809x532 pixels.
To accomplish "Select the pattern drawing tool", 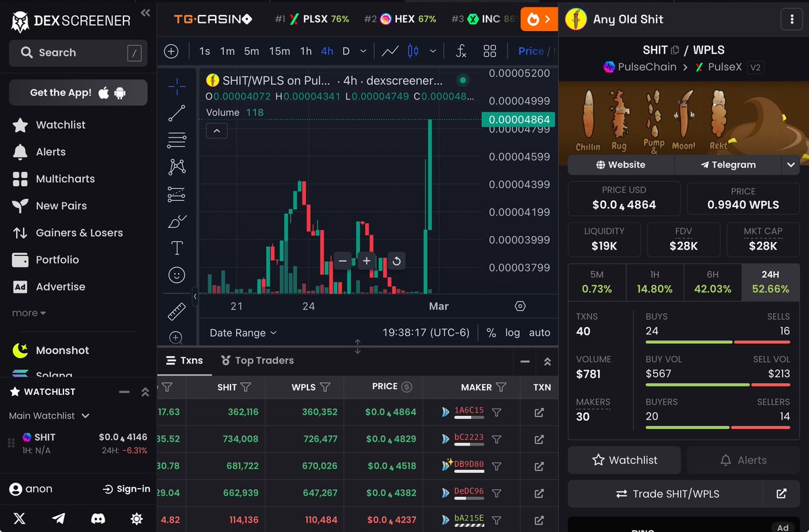I will pyautogui.click(x=177, y=167).
